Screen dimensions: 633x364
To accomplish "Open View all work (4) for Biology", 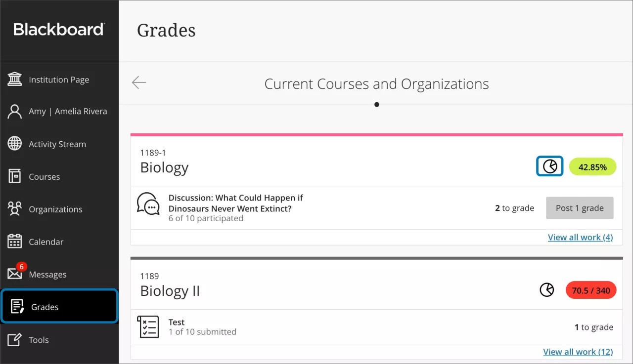I will 580,237.
